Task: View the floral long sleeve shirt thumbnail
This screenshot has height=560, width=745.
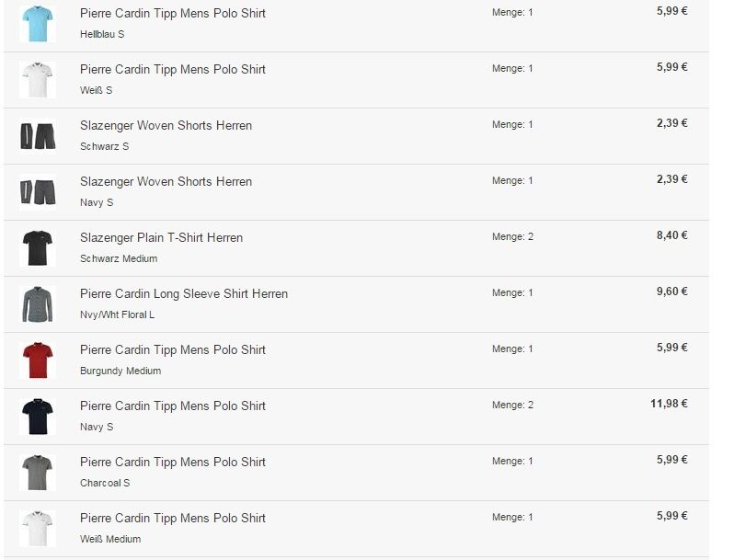Action: pyautogui.click(x=38, y=304)
